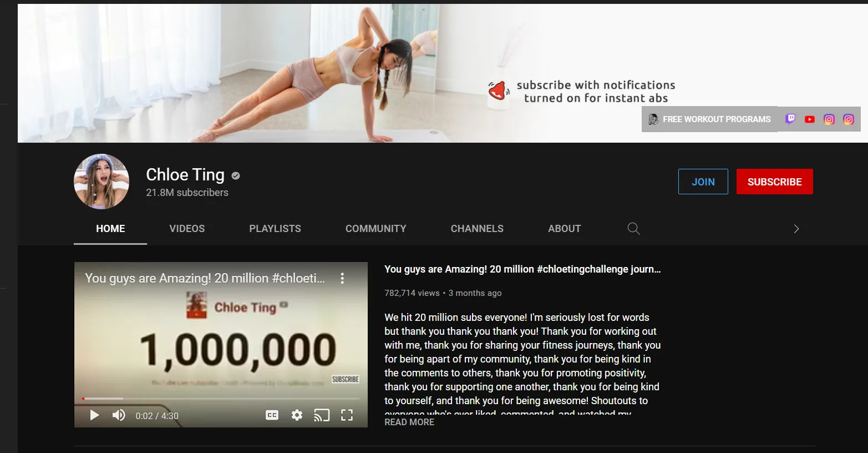Open the YouTube link icon in banner
Viewport: 868px width, 453px height.
(810, 119)
